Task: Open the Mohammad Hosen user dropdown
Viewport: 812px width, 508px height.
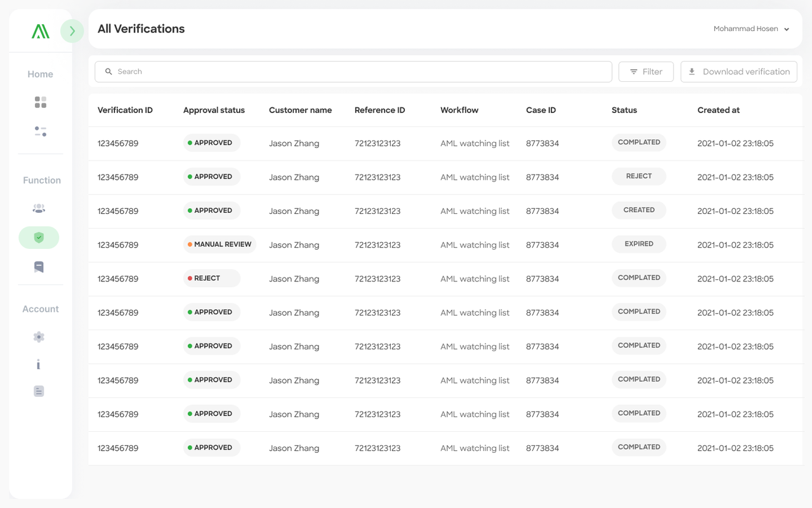Action: coord(751,29)
